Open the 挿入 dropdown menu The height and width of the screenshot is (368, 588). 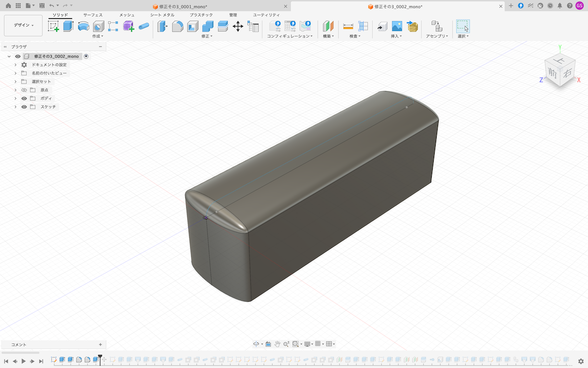click(x=396, y=36)
